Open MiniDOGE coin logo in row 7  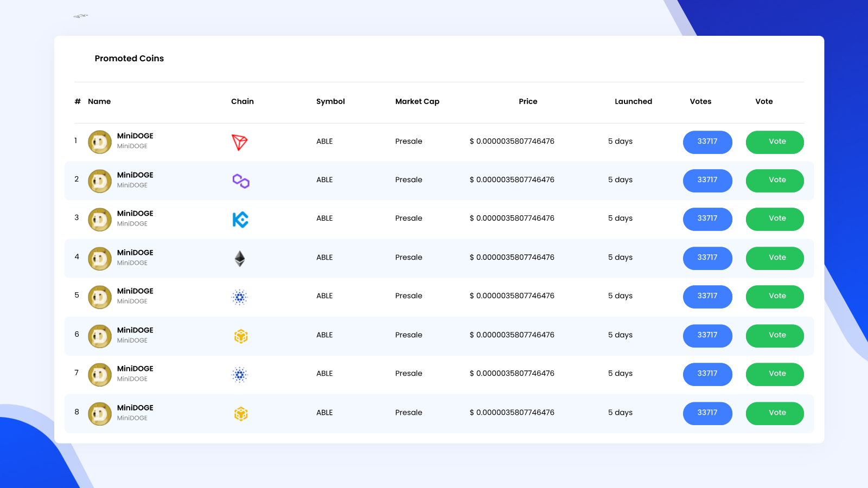coord(100,375)
